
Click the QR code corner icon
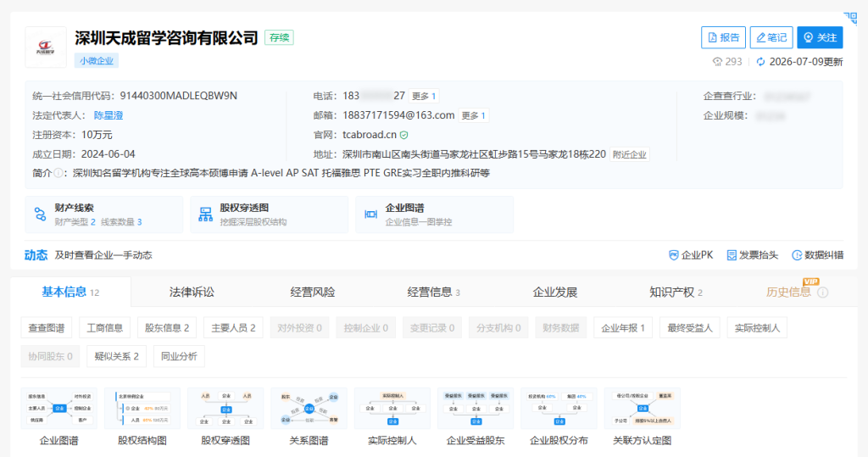coord(850,19)
